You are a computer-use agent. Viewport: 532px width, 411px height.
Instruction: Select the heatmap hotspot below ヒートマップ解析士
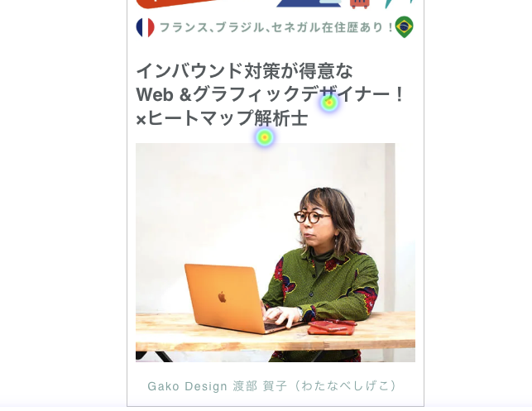click(x=265, y=137)
